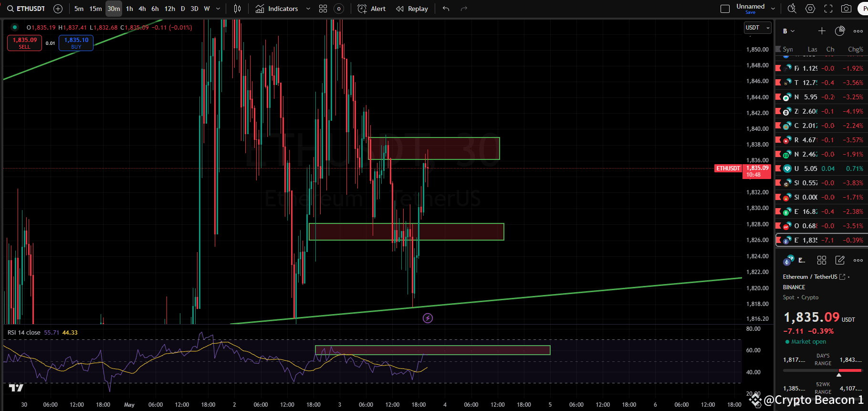The image size is (868, 411).
Task: Expand the Indicators favorites dropdown arrow
Action: pos(308,9)
